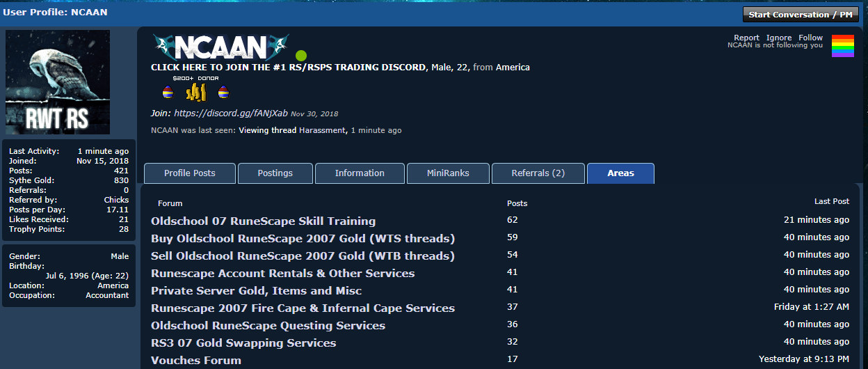
Task: Open the Information tab
Action: pos(360,173)
